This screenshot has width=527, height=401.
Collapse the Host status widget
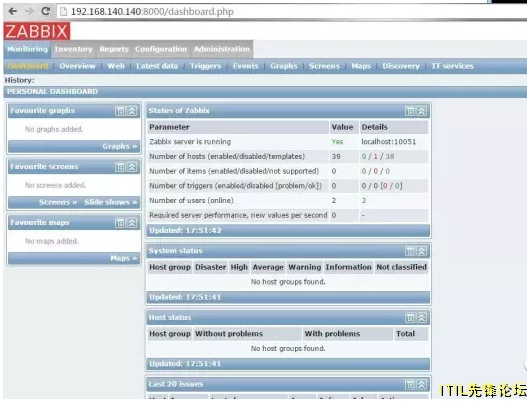pos(422,318)
